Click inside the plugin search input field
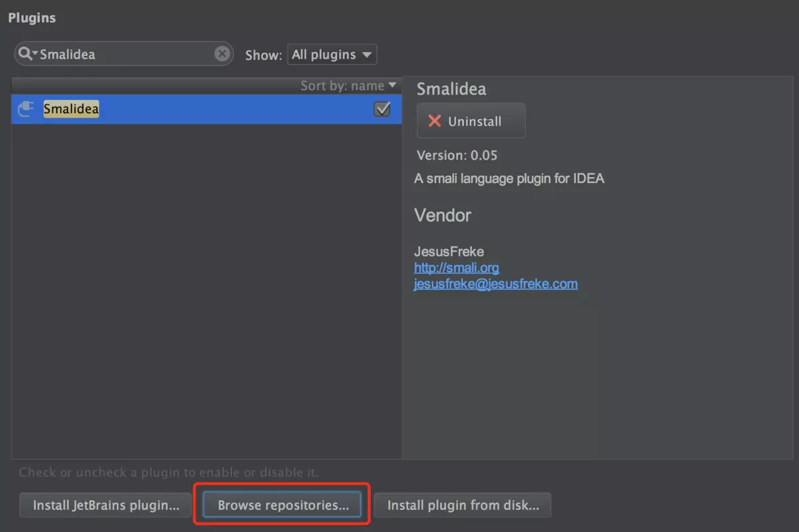Image resolution: width=799 pixels, height=532 pixels. tap(120, 54)
